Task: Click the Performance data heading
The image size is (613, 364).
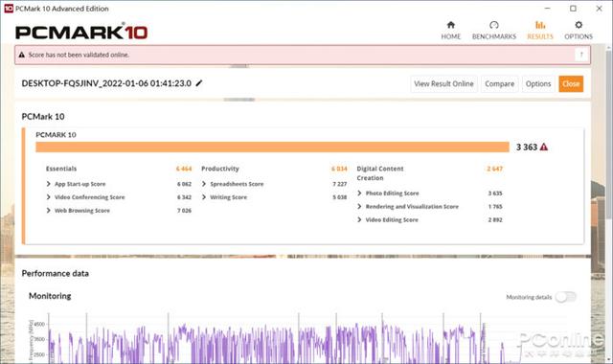Action: [x=56, y=273]
